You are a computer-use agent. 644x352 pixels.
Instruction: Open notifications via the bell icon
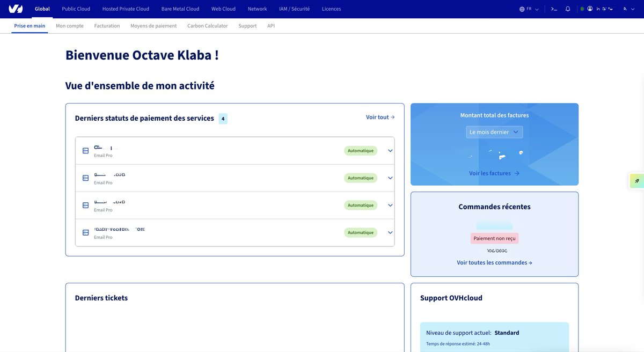click(x=568, y=8)
